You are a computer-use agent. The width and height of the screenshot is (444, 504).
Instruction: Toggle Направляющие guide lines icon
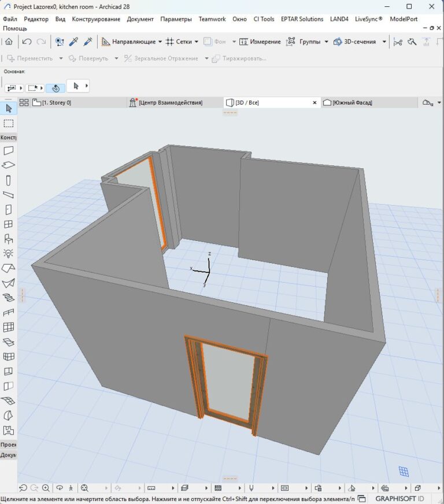105,42
